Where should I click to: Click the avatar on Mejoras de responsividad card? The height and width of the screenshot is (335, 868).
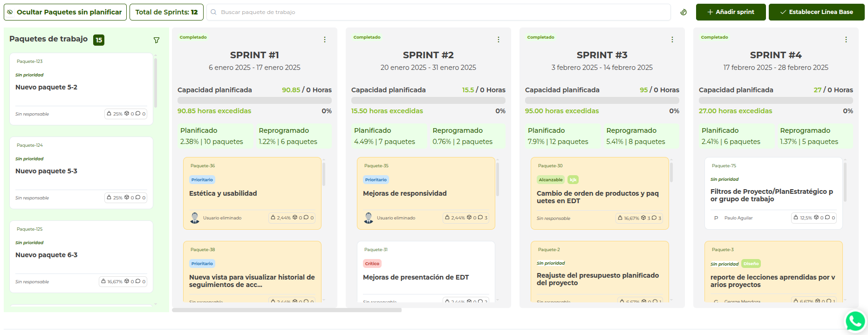369,218
